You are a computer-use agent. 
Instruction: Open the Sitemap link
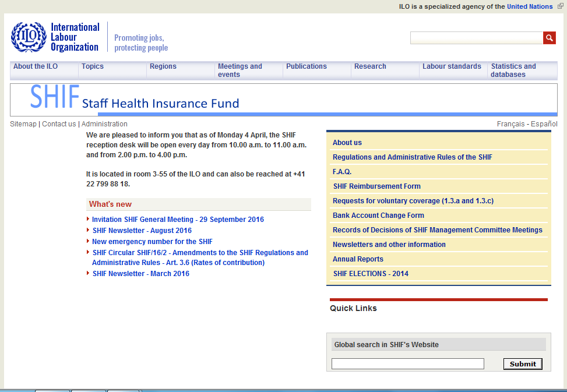pos(23,124)
